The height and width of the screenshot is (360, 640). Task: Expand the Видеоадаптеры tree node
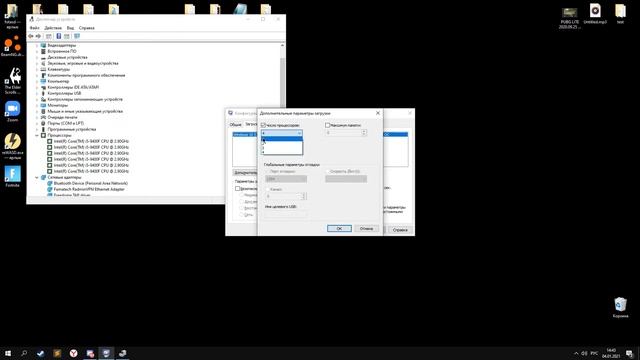click(x=37, y=45)
